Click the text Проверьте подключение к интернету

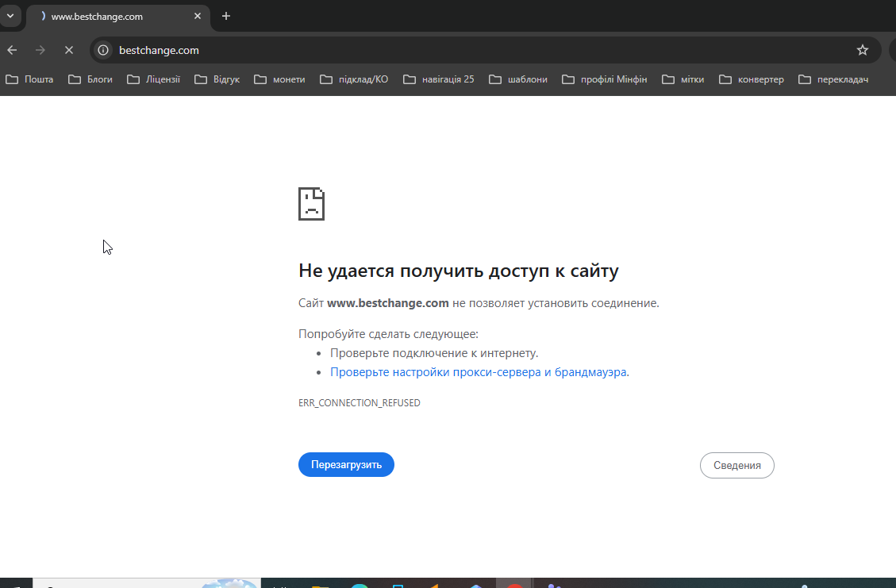434,353
